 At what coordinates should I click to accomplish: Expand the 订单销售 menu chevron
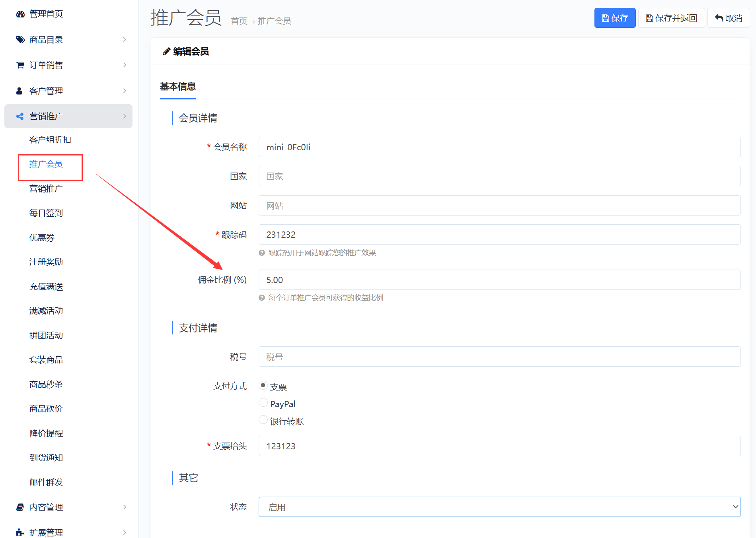(125, 65)
